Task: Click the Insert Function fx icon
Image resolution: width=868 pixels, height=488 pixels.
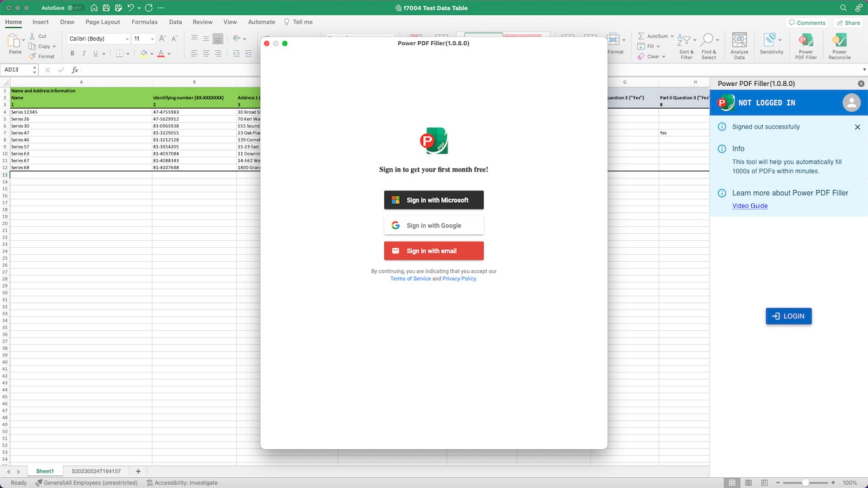Action: pyautogui.click(x=75, y=70)
